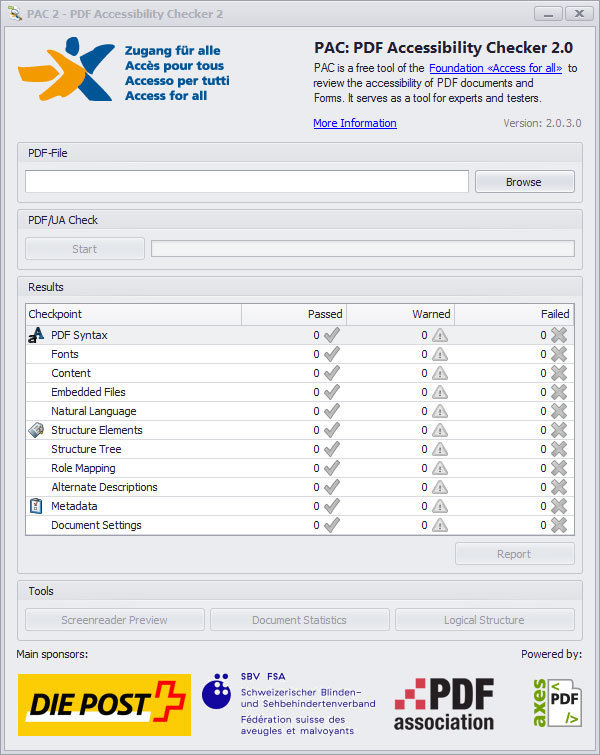The image size is (600, 755).
Task: Click the Start check button
Action: tap(85, 249)
